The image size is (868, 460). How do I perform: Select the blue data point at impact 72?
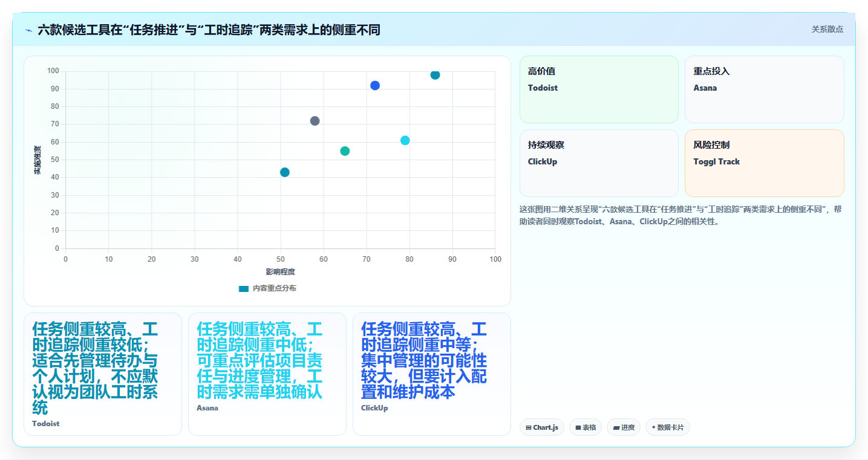pos(375,86)
